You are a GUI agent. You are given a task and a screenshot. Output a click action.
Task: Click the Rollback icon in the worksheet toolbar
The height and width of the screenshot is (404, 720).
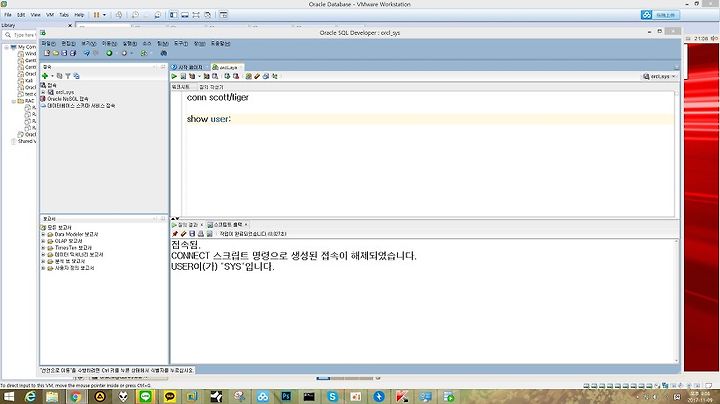236,76
